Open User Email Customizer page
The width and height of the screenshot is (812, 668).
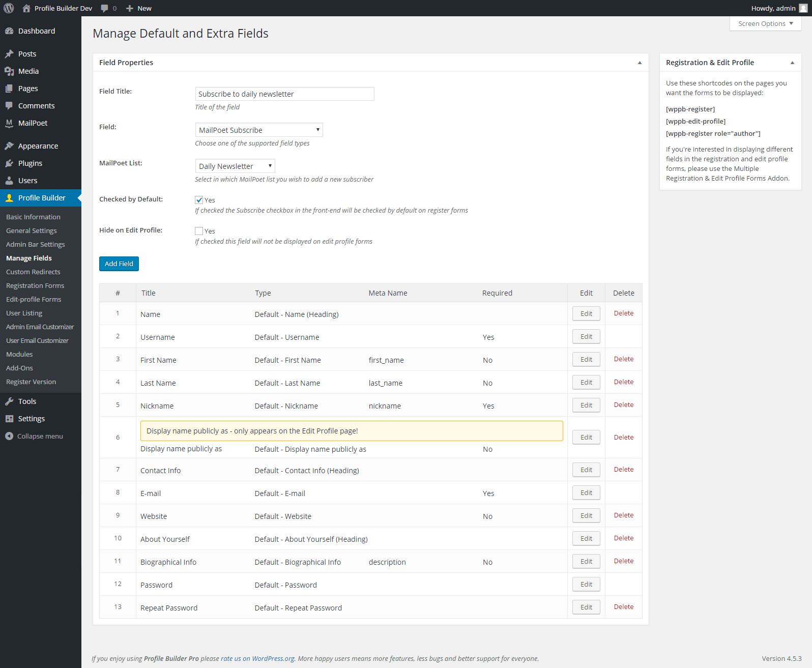(37, 340)
